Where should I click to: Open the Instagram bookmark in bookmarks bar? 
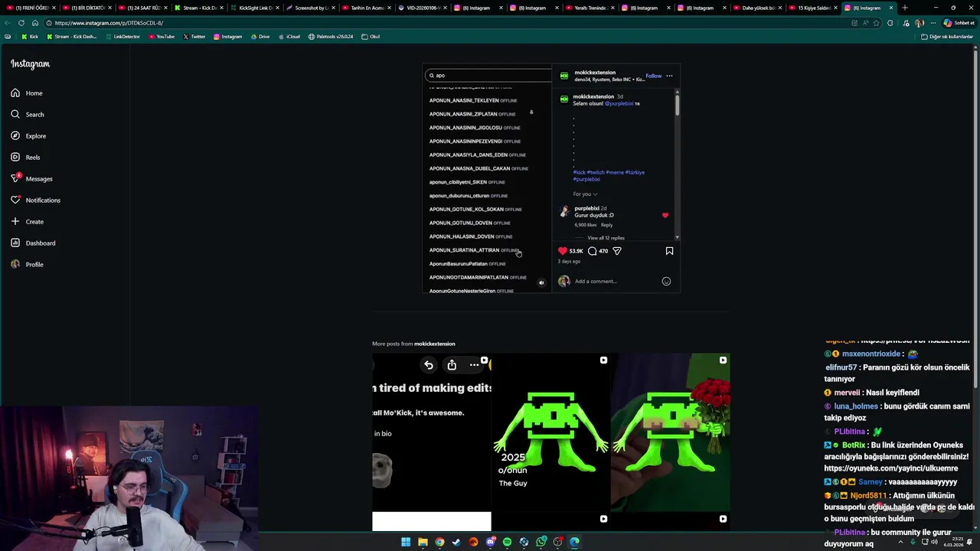tap(227, 37)
